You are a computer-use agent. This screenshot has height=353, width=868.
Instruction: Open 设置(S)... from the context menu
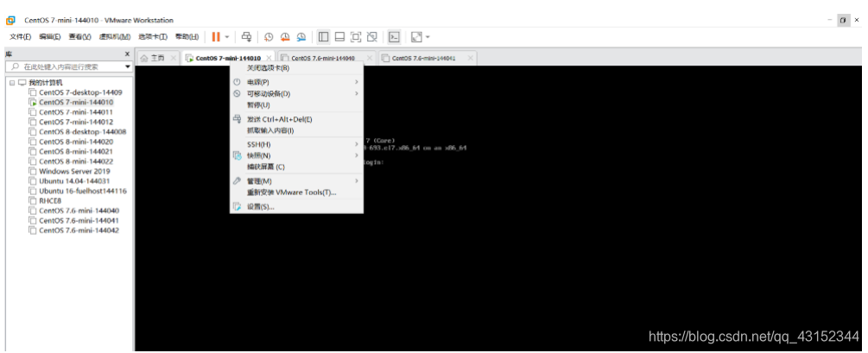pyautogui.click(x=297, y=206)
